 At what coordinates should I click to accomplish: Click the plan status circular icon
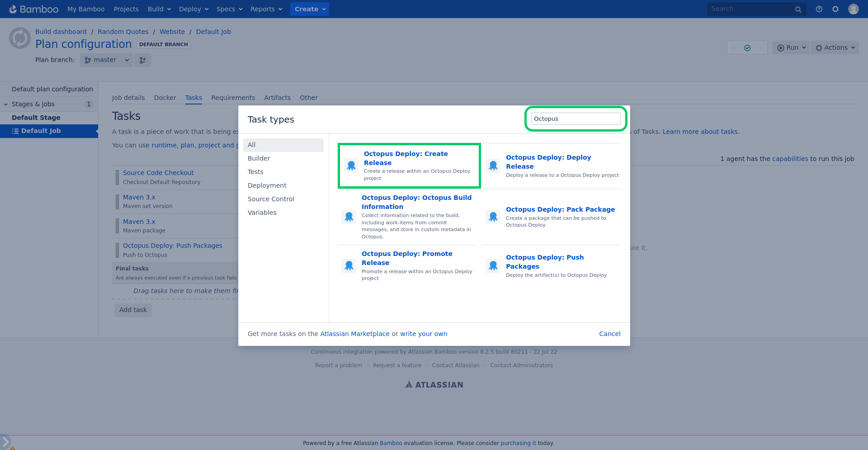20,38
